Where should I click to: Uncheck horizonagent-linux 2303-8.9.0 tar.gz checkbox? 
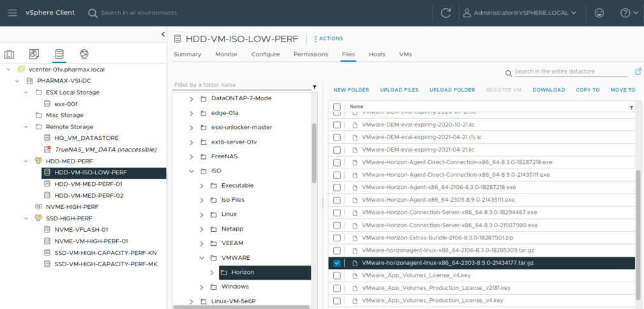pos(337,263)
